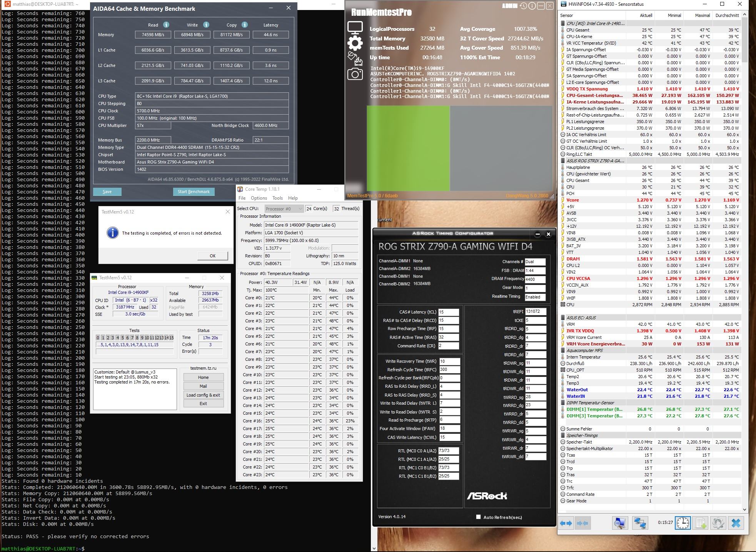Click the bucket and fire icon in RunMemtestPro
The width and height of the screenshot is (756, 552).
[x=355, y=58]
